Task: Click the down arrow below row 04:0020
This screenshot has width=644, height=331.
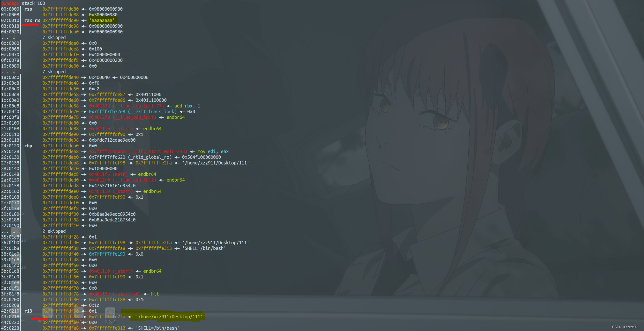Action: (x=14, y=37)
